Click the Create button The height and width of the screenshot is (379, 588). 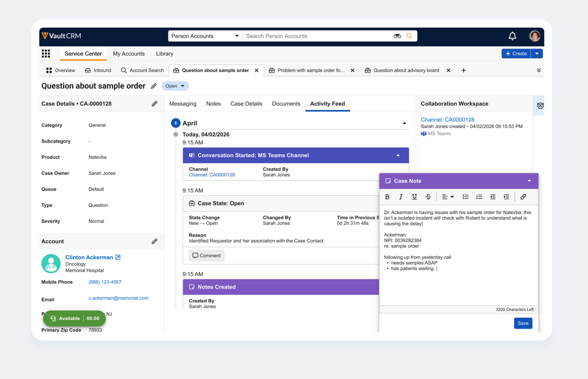(x=516, y=54)
